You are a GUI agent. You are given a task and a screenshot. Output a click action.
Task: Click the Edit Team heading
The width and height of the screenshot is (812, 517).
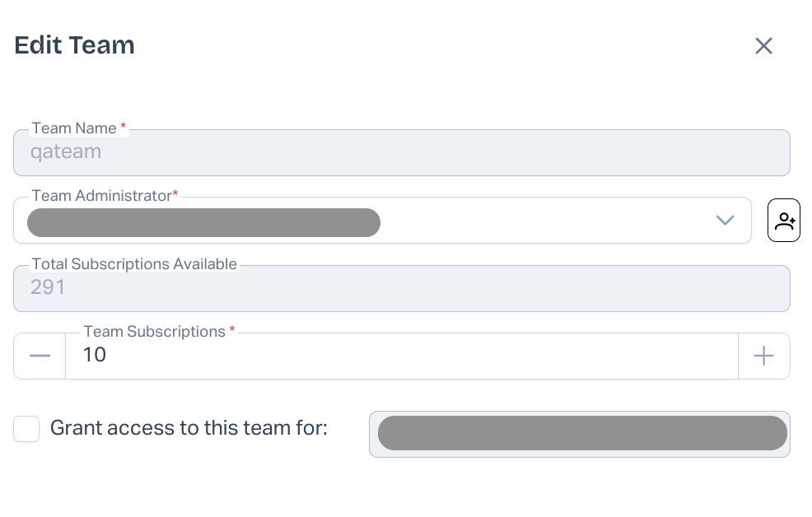tap(74, 45)
